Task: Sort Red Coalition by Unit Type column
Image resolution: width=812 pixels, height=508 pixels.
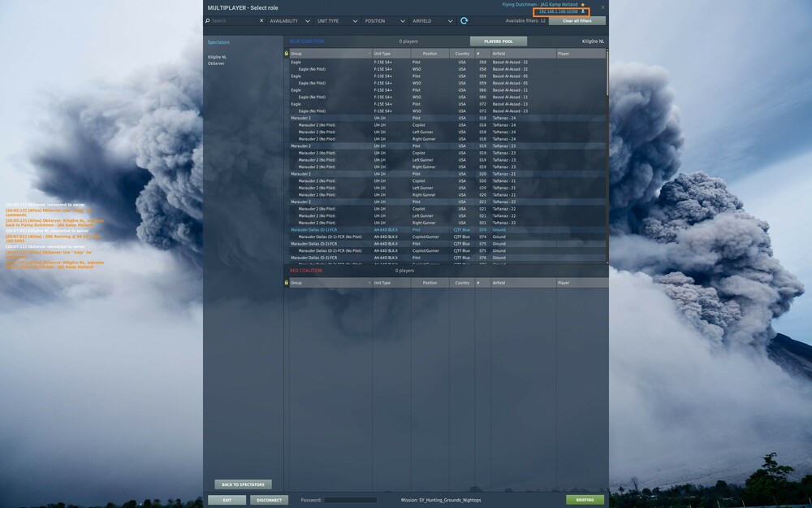Action: coord(391,283)
